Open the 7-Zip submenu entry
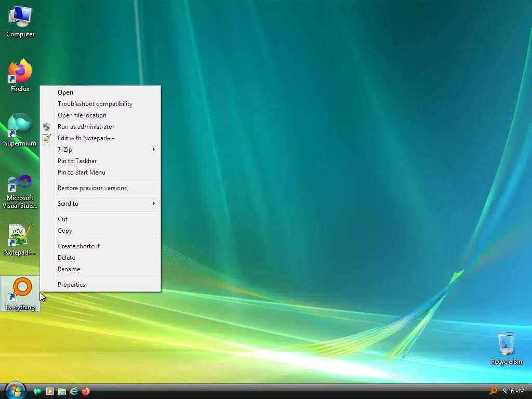This screenshot has width=532, height=399. click(100, 150)
